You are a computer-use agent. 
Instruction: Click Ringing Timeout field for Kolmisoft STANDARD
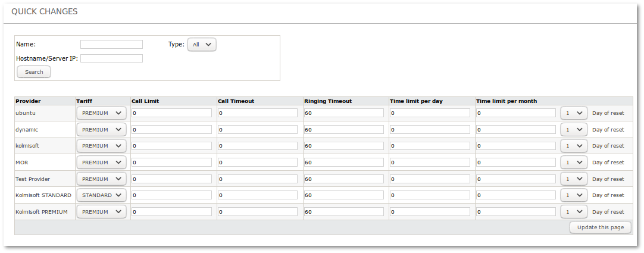[x=343, y=195]
